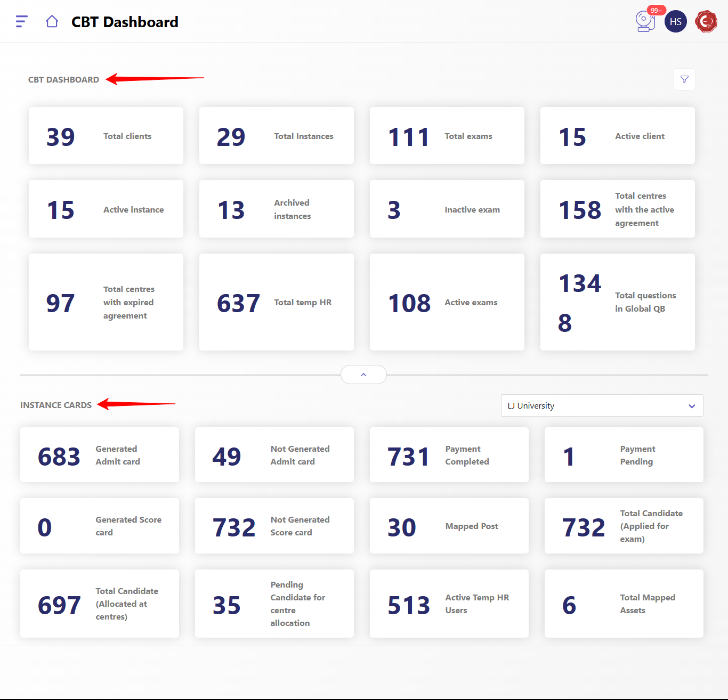
Task: Click the red seal logo icon
Action: [706, 22]
